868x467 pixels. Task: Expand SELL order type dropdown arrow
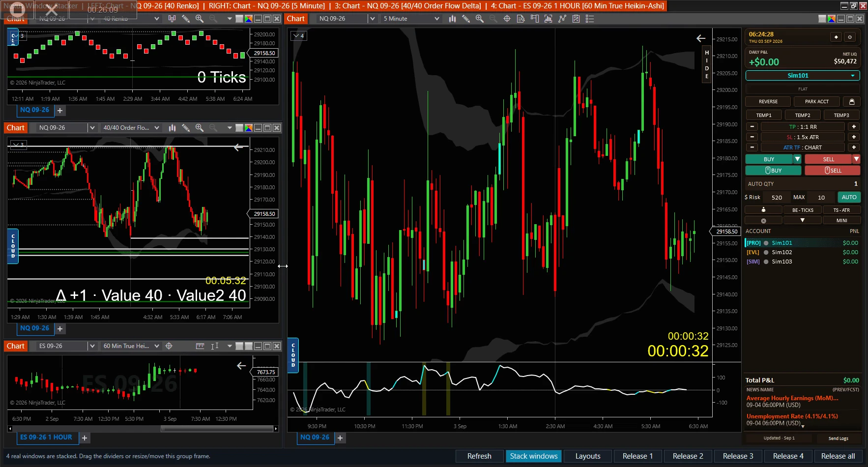pyautogui.click(x=856, y=159)
